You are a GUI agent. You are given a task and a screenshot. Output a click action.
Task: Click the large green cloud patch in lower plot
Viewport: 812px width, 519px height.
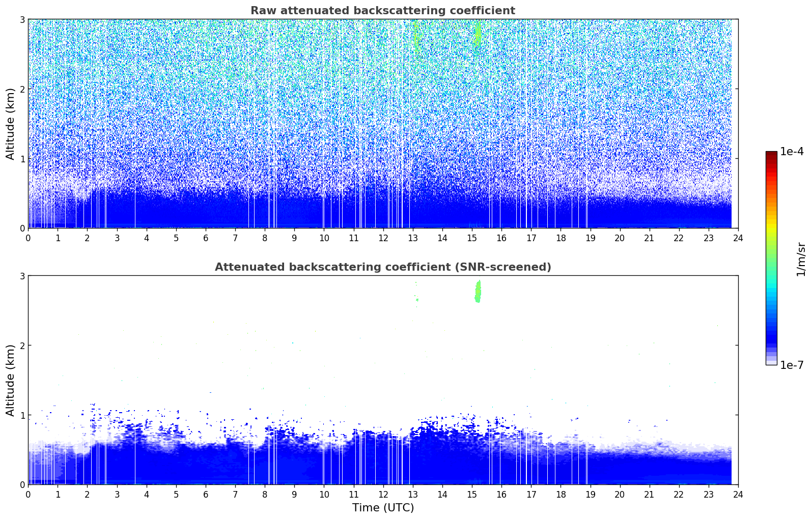click(478, 292)
